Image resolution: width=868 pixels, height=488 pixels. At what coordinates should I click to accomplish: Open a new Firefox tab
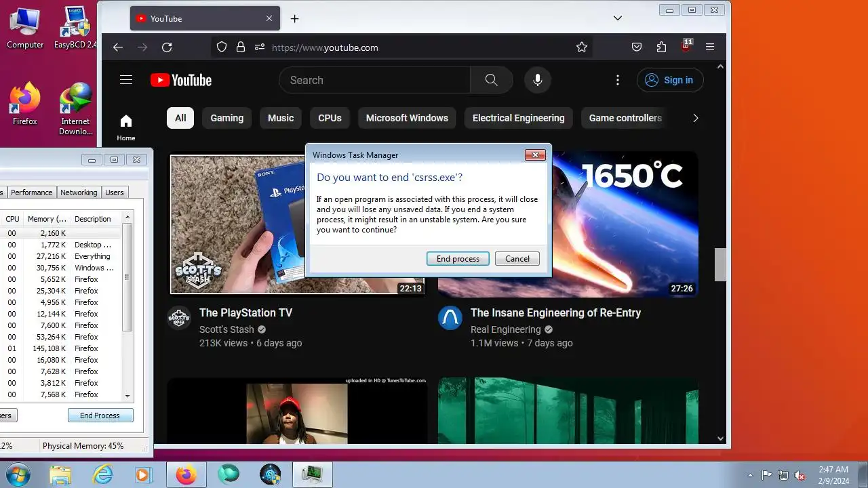[294, 19]
